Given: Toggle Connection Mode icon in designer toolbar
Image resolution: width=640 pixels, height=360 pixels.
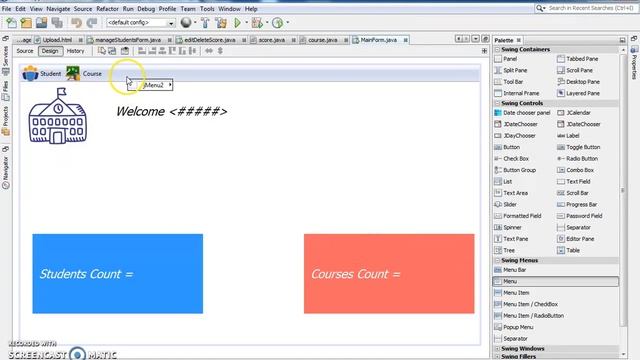Looking at the screenshot, I should click(x=112, y=51).
